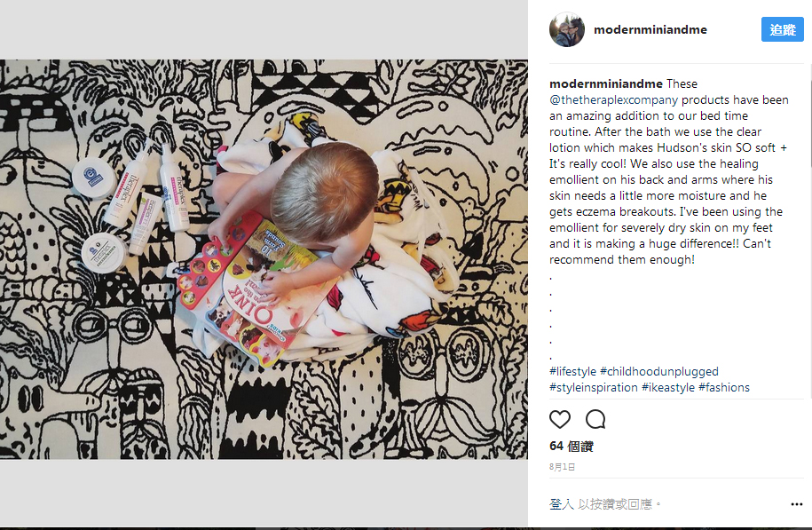Viewport: 812px width, 530px height.
Task: Open the #lifestyle hashtag
Action: (x=572, y=371)
